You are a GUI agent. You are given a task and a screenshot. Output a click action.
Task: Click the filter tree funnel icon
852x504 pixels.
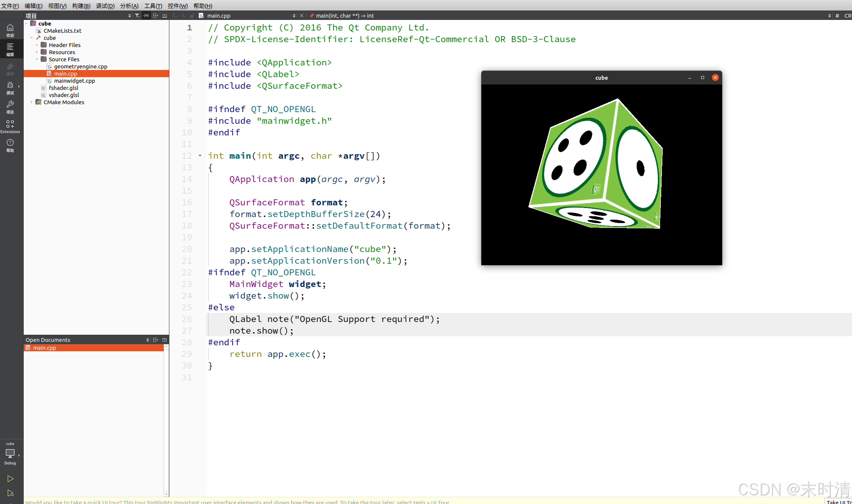click(x=137, y=15)
